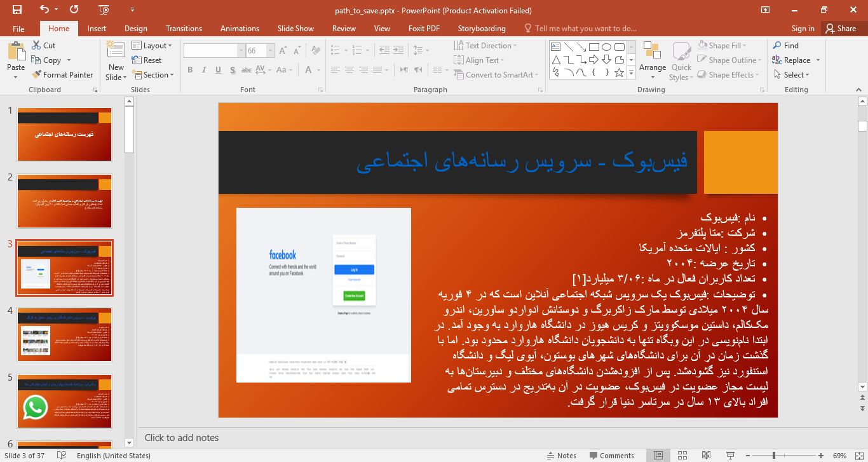The image size is (868, 462).
Task: Expand the Shape Outline dropdown
Action: [729, 60]
